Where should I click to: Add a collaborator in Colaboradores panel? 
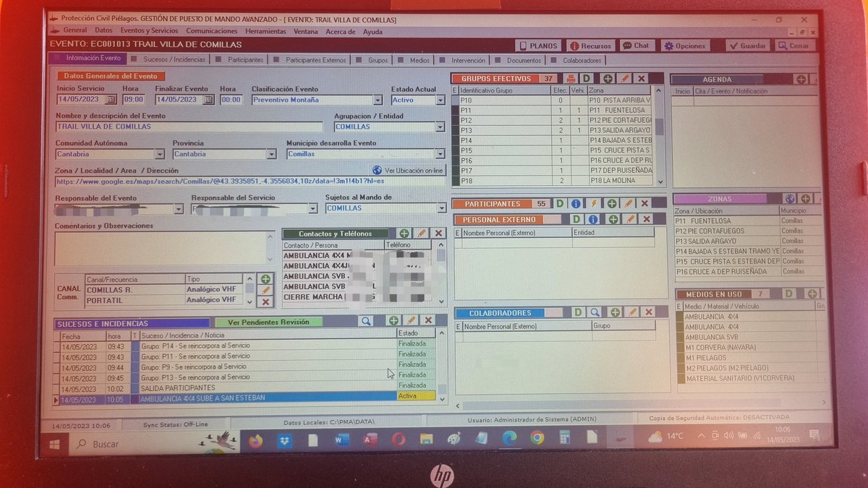pyautogui.click(x=615, y=312)
